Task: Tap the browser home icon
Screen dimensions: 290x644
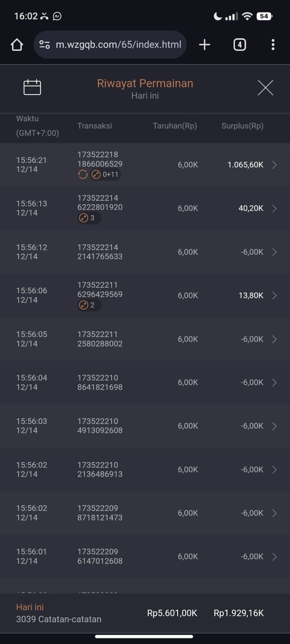Action: [x=17, y=45]
